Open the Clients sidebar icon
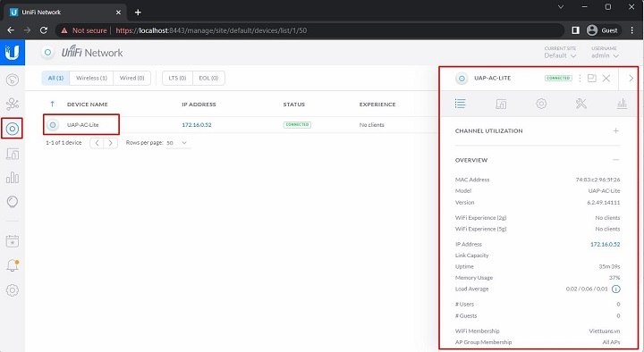This screenshot has width=644, height=352. pyautogui.click(x=13, y=154)
